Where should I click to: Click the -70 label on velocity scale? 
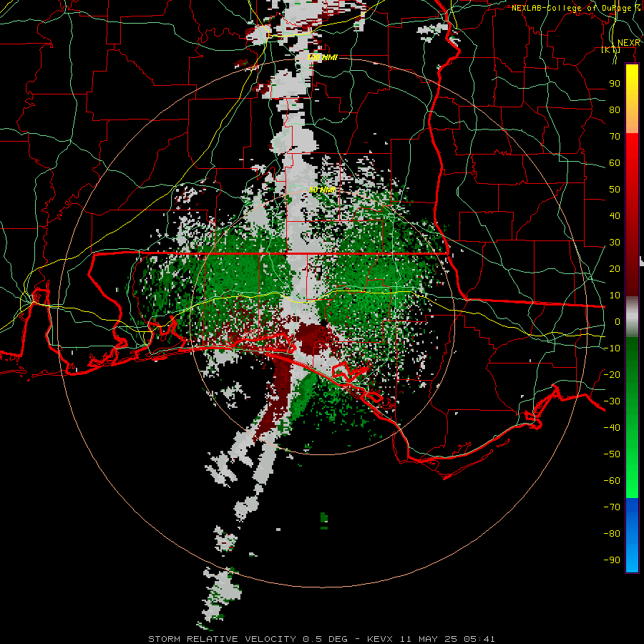pyautogui.click(x=612, y=507)
